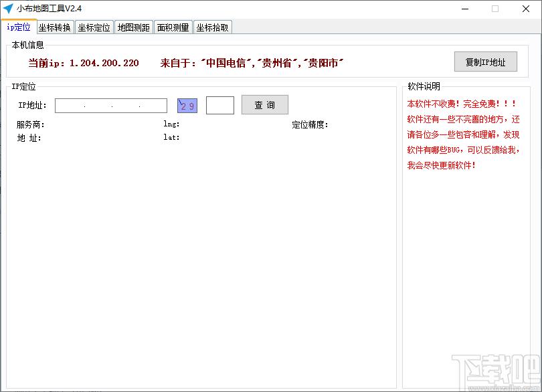Click the last octet of the IP地址 field
The width and height of the screenshot is (542, 392).
coord(153,106)
